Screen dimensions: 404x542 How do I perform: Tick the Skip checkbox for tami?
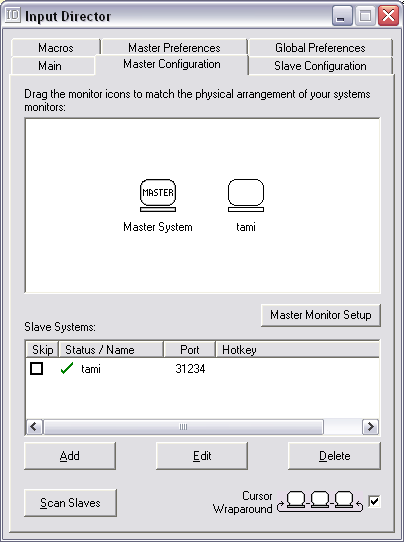click(36, 368)
